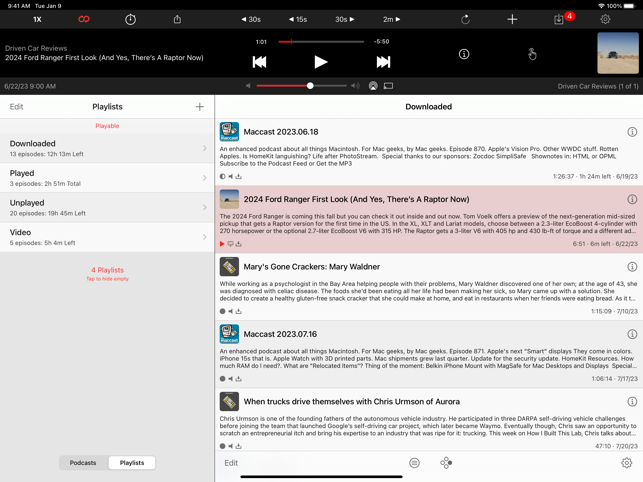643x482 pixels.
Task: Open the list options circle icon
Action: (415, 463)
